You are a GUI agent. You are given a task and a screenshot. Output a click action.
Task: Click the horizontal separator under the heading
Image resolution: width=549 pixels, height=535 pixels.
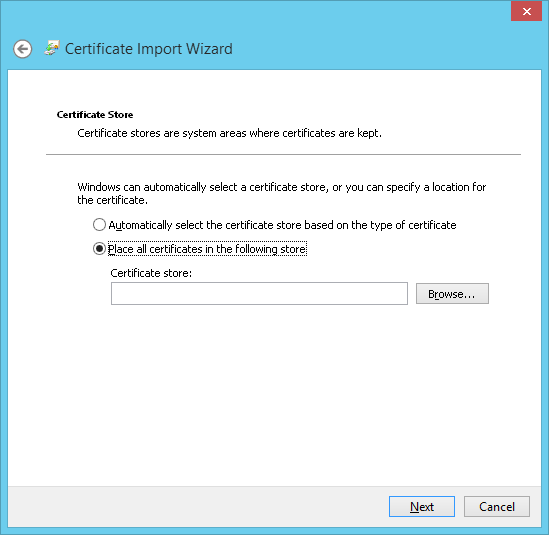283,154
